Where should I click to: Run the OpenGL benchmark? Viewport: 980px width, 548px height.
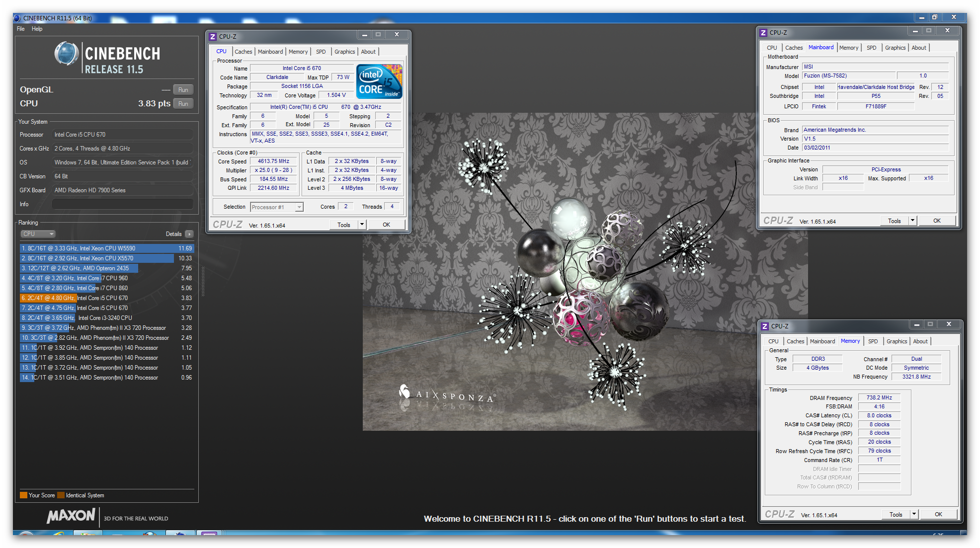[183, 90]
